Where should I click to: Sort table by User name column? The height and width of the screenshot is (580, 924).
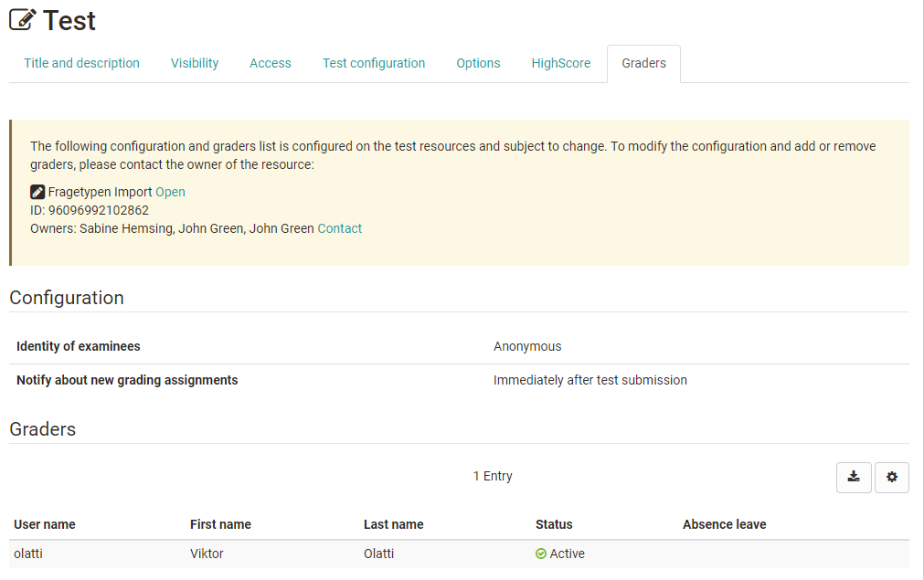[x=45, y=524]
